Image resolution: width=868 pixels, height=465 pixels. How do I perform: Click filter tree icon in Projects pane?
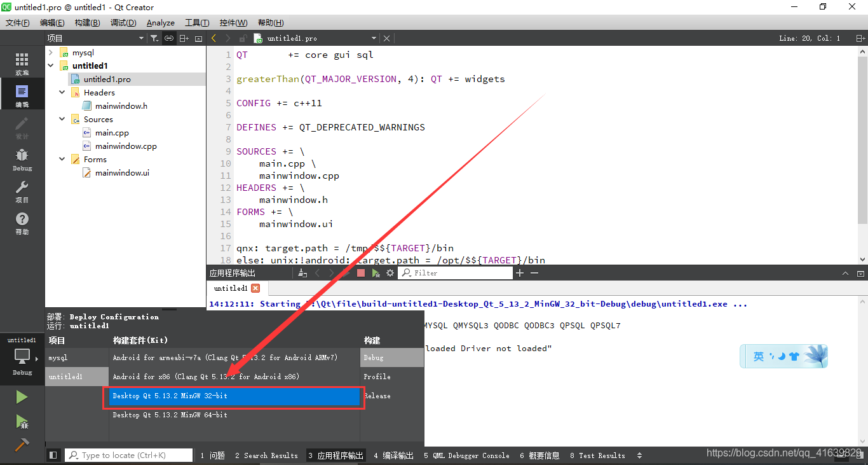pos(154,38)
